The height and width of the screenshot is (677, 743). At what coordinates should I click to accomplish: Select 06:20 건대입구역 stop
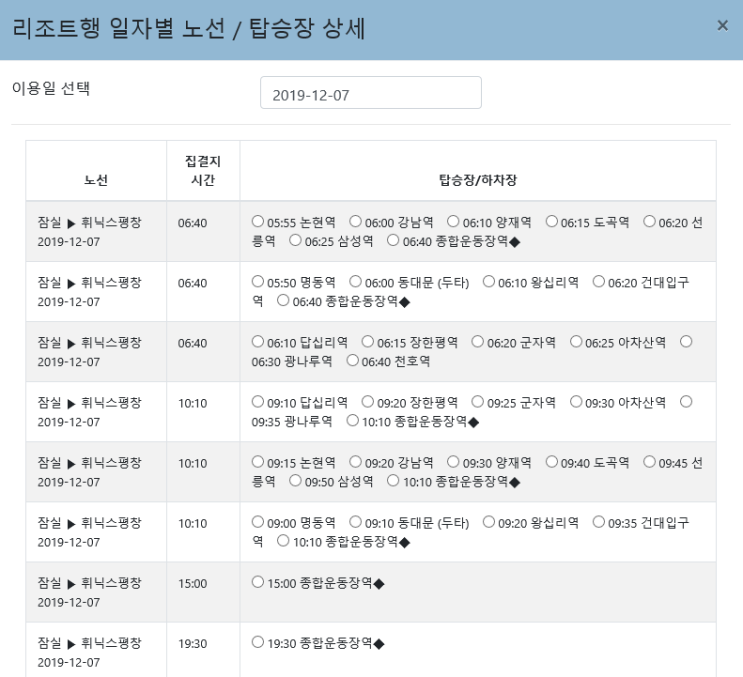(x=599, y=281)
